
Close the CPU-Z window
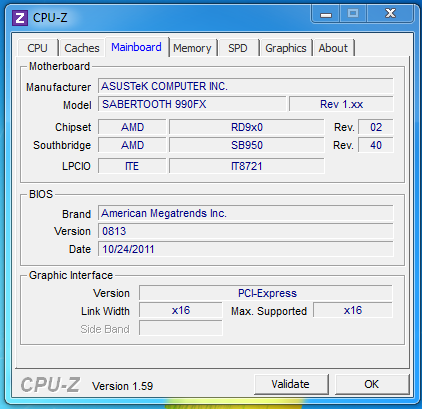point(390,14)
